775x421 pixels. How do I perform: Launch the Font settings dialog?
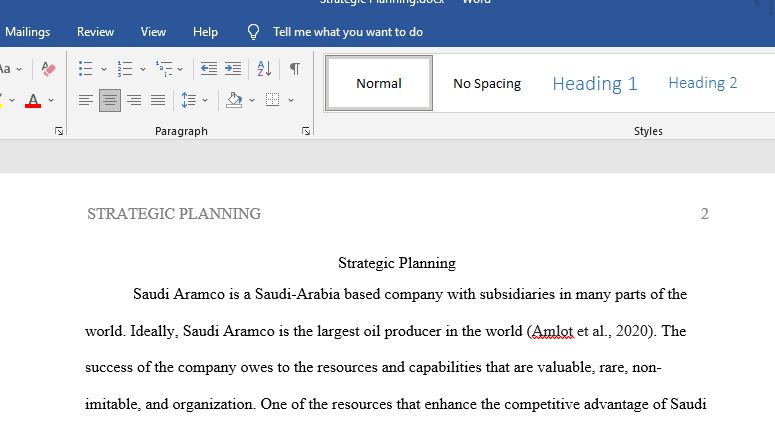click(59, 131)
